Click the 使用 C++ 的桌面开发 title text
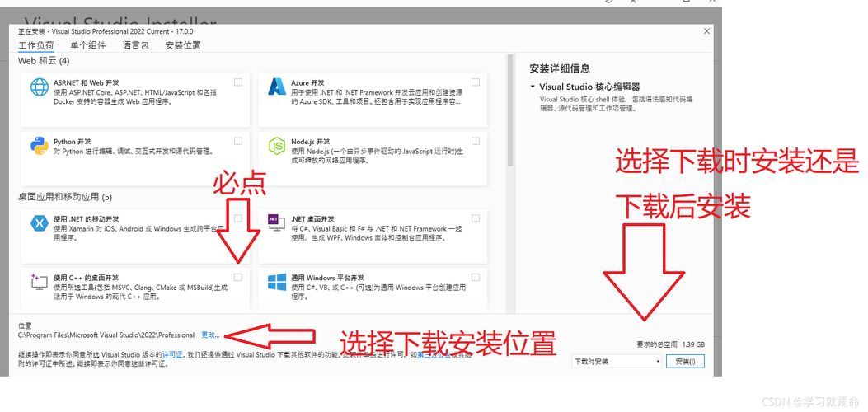The image size is (868, 412). pos(86,278)
